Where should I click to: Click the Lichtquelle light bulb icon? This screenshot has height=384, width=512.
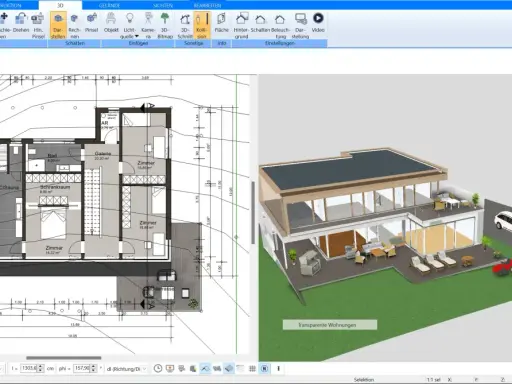click(x=130, y=18)
